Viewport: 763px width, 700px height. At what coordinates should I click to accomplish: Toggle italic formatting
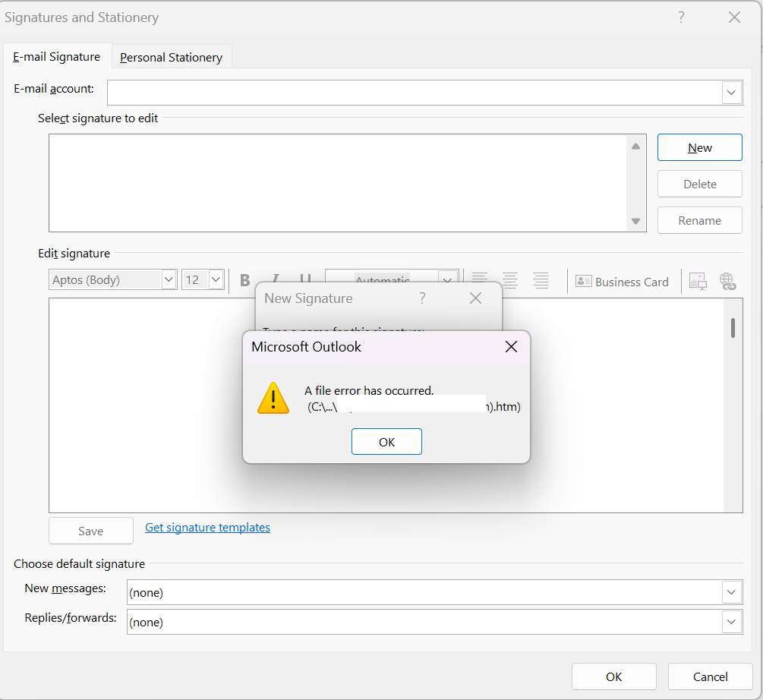(276, 277)
